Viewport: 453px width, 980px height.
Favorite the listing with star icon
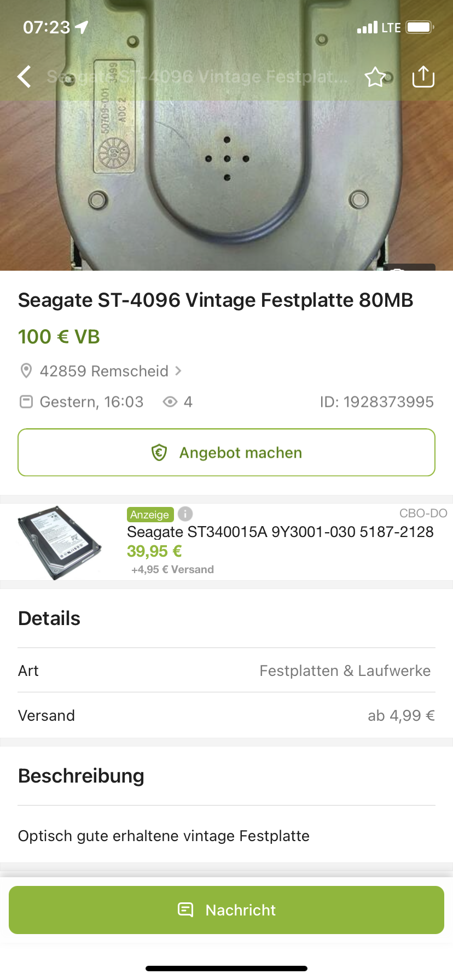[375, 77]
